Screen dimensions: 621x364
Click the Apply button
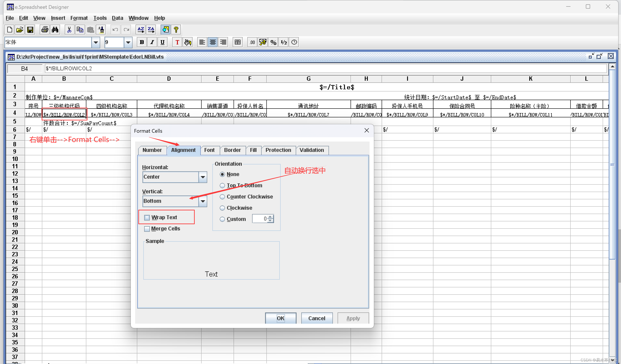[353, 318]
